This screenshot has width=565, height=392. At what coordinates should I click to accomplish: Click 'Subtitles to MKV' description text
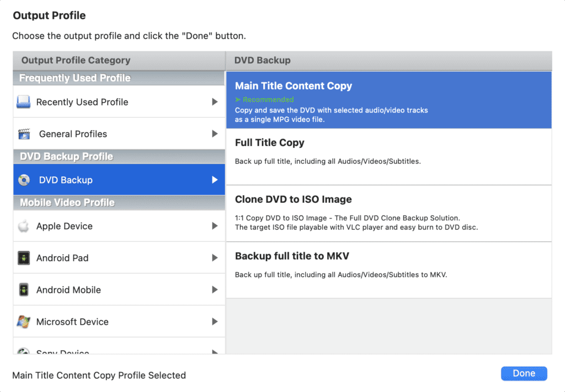[418, 275]
